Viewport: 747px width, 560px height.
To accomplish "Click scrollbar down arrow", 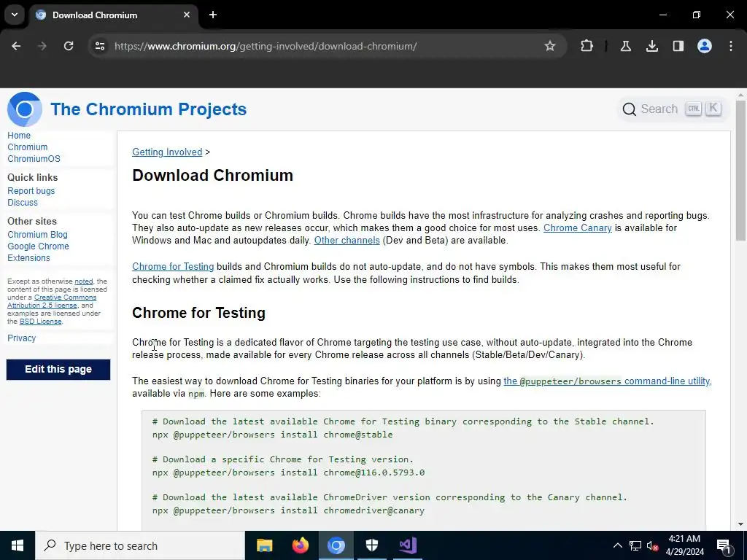I will click(740, 524).
